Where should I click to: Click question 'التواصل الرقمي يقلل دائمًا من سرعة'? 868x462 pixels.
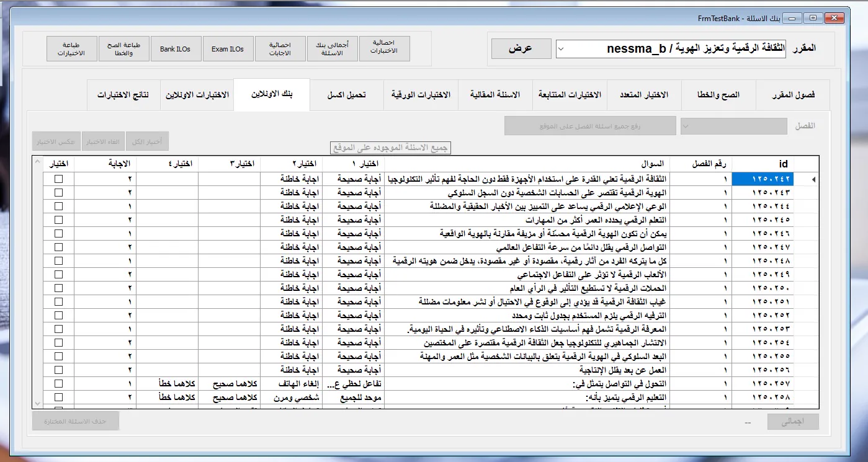527,247
